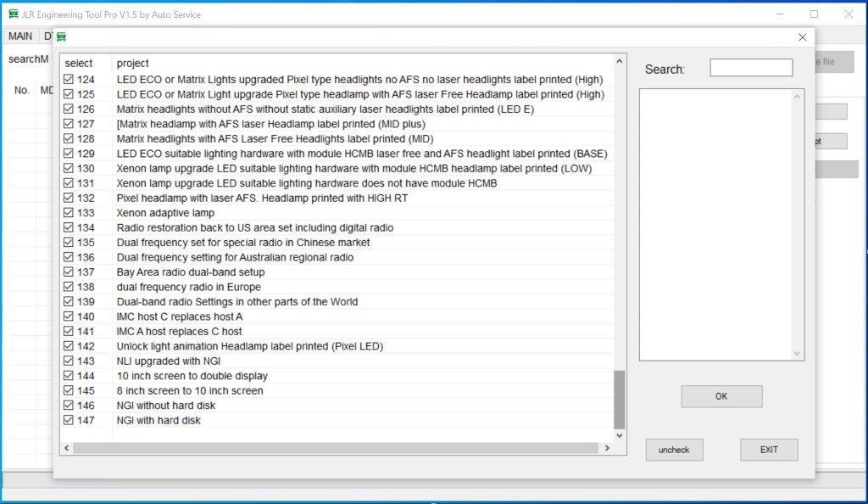Maximize the JLR Engineering Tool window

814,14
